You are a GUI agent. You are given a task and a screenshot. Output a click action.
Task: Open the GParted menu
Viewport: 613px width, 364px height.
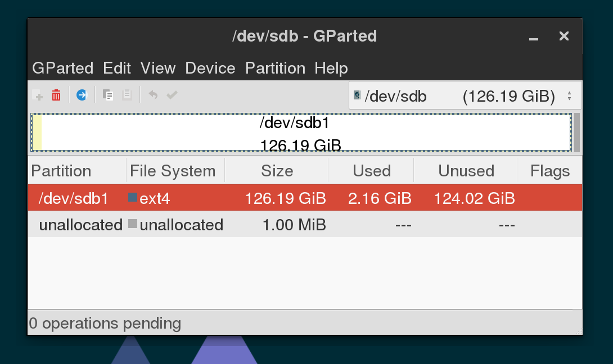62,68
